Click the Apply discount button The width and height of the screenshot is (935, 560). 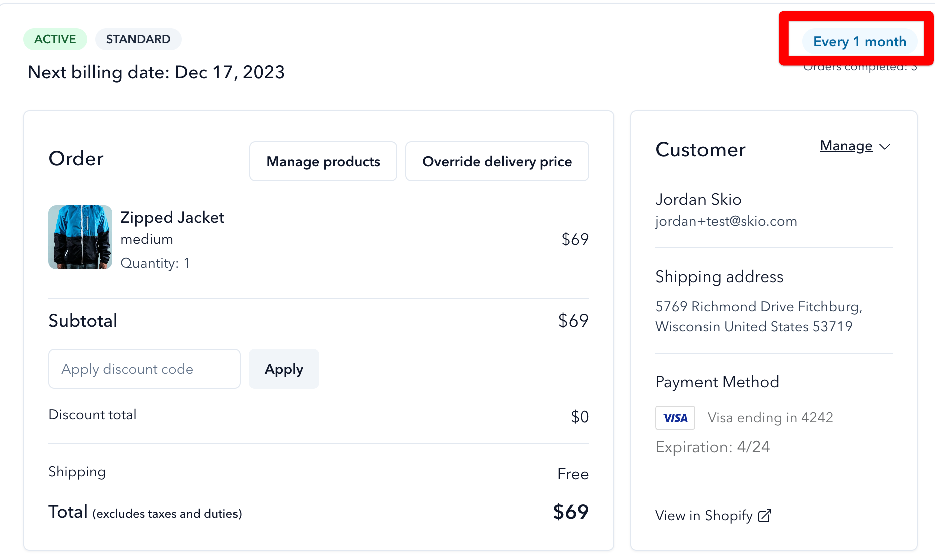coord(284,369)
